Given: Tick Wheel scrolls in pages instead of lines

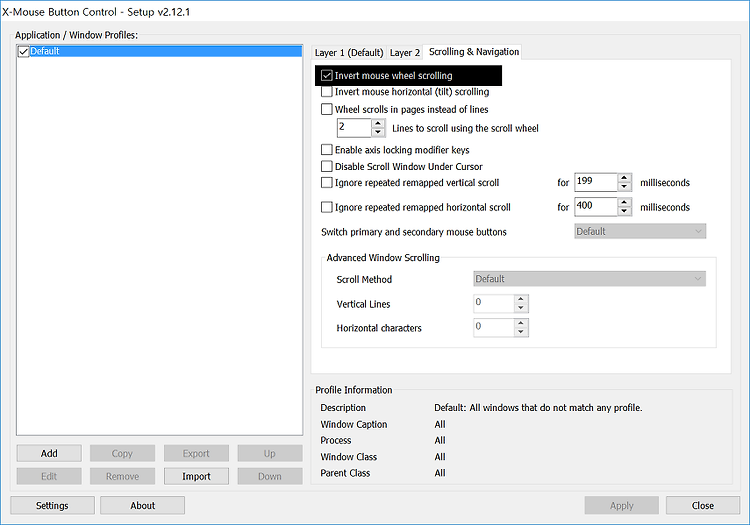Looking at the screenshot, I should pyautogui.click(x=327, y=109).
